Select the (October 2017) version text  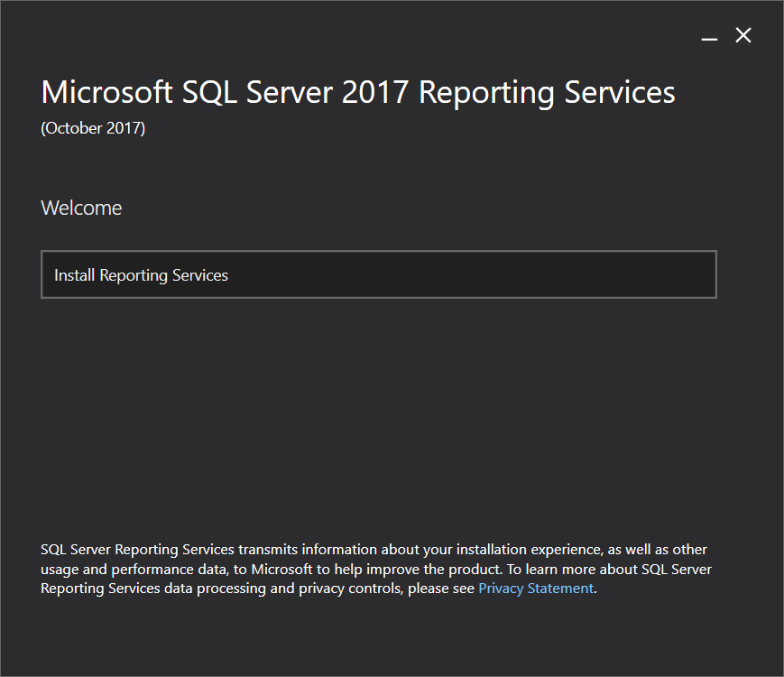click(93, 128)
